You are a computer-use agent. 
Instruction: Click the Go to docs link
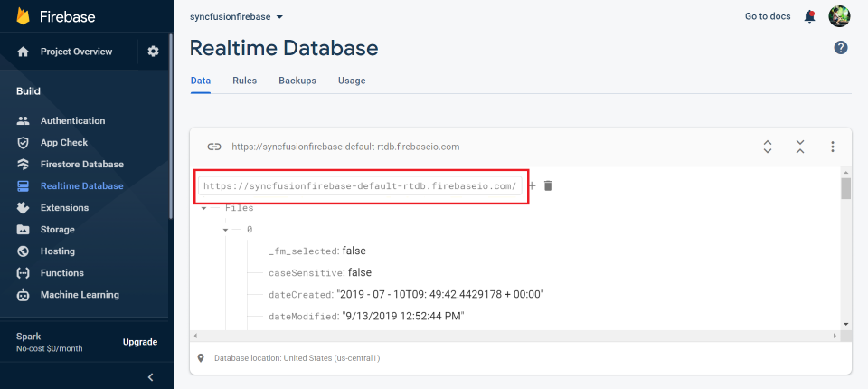tap(768, 16)
